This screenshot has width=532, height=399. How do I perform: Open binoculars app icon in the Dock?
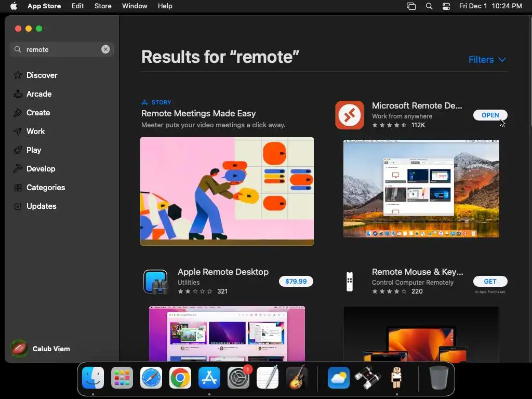pyautogui.click(x=367, y=378)
